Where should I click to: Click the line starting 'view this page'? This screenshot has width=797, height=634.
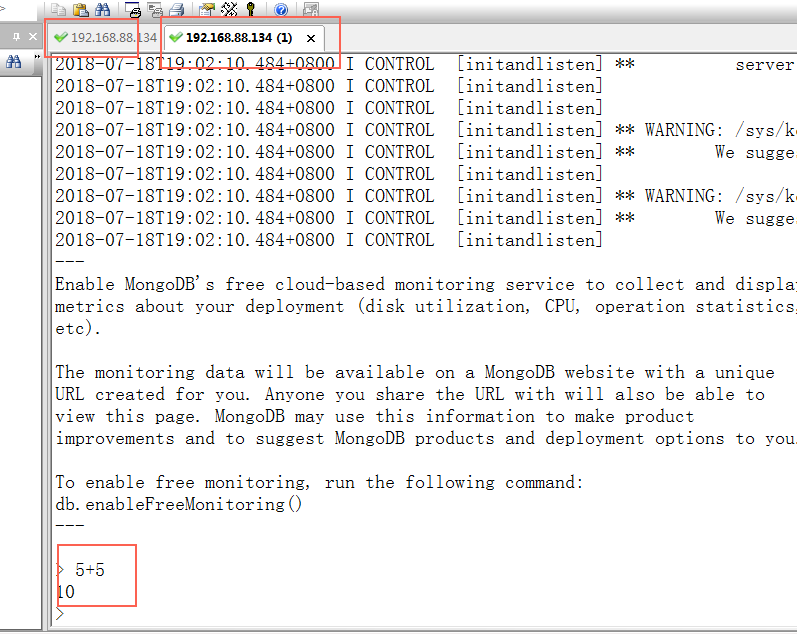375,416
